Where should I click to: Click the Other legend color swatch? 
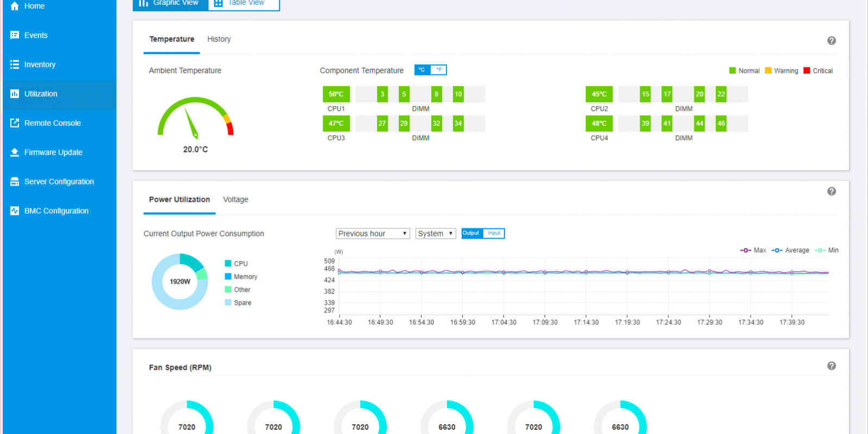tap(228, 290)
